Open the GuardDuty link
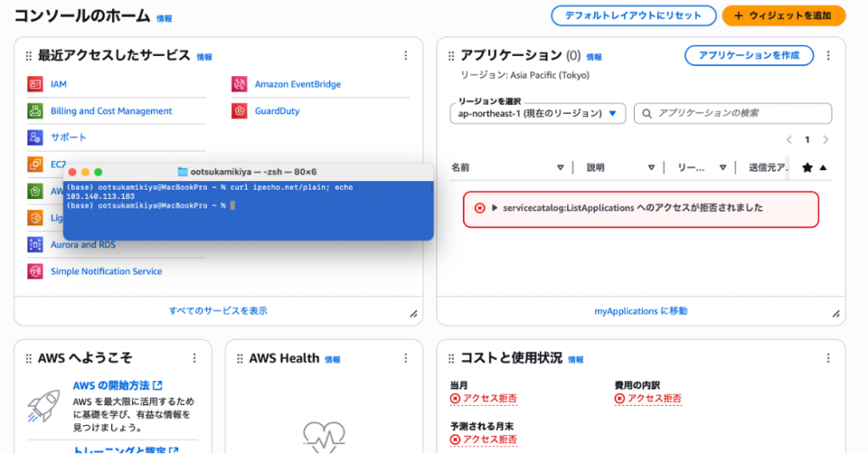Screen dimensions: 868x454 click(x=277, y=111)
